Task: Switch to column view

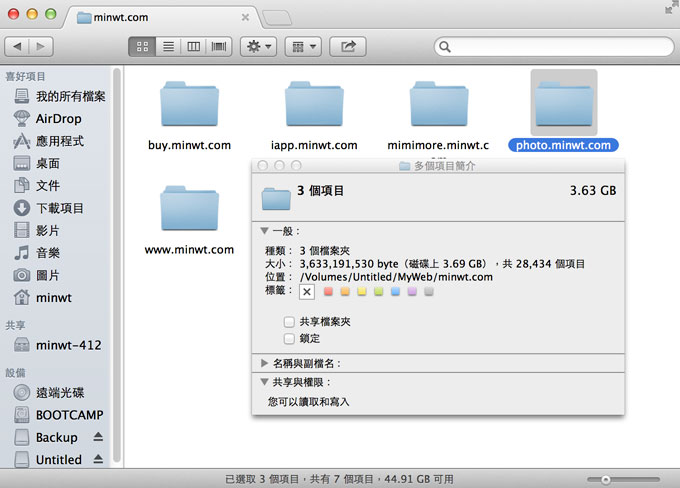Action: [x=193, y=46]
